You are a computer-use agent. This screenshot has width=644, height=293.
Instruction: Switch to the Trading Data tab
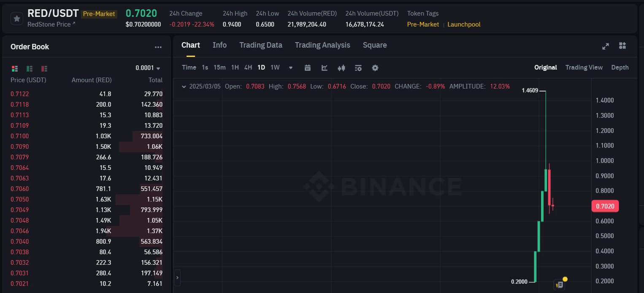[x=260, y=45]
